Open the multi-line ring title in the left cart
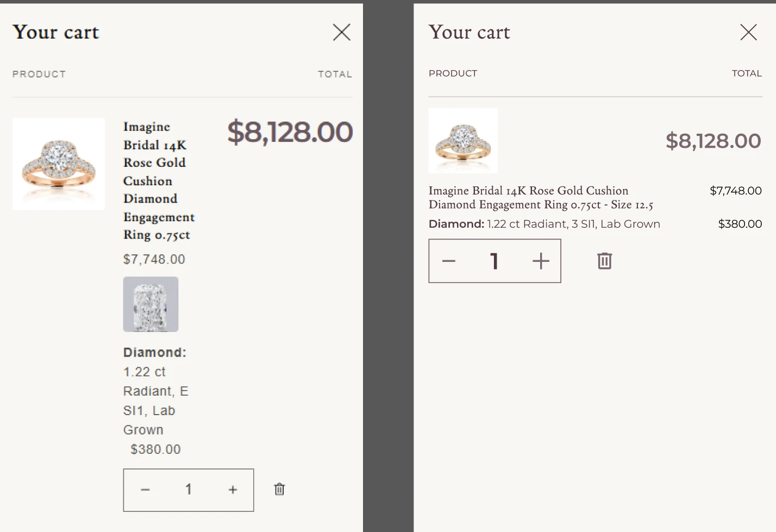This screenshot has width=776, height=532. click(157, 181)
